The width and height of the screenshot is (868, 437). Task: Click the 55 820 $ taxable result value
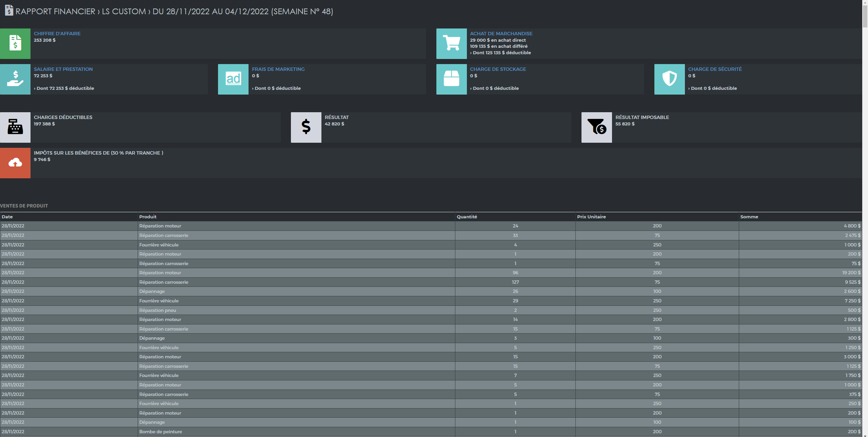click(x=625, y=124)
